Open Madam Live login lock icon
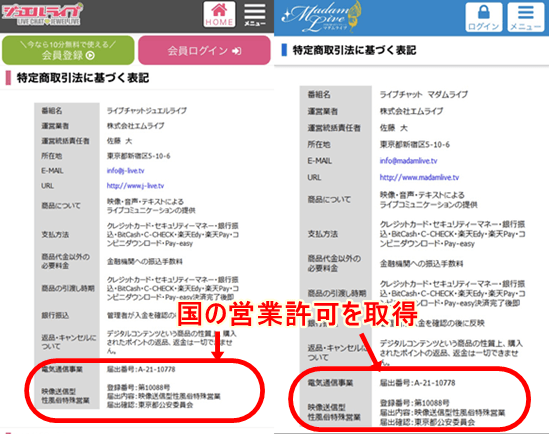549x434 pixels. [484, 17]
